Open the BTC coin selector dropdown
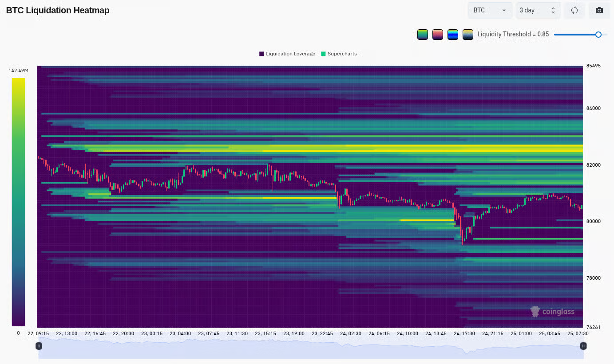Image resolution: width=614 pixels, height=364 pixels. tap(490, 10)
